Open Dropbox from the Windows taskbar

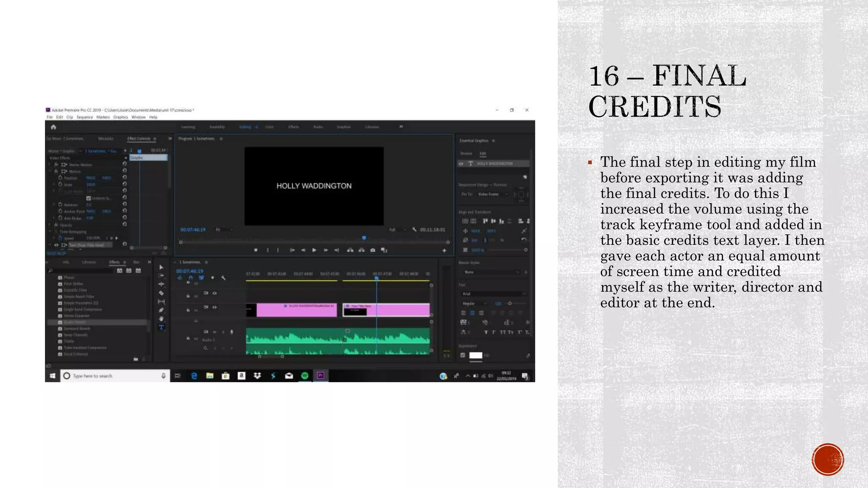[x=257, y=376]
